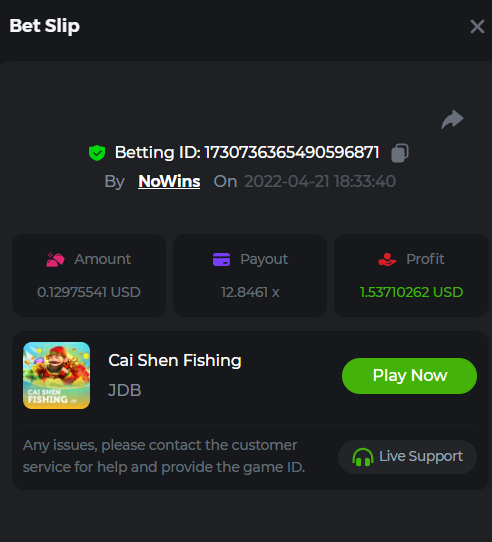
Task: Click the Cai Shen Fishing game thumbnail
Action: (56, 375)
